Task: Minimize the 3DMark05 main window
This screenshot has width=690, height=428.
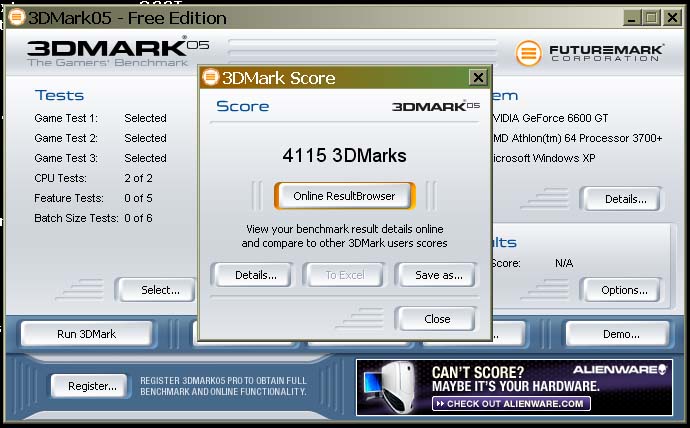Action: (x=632, y=18)
